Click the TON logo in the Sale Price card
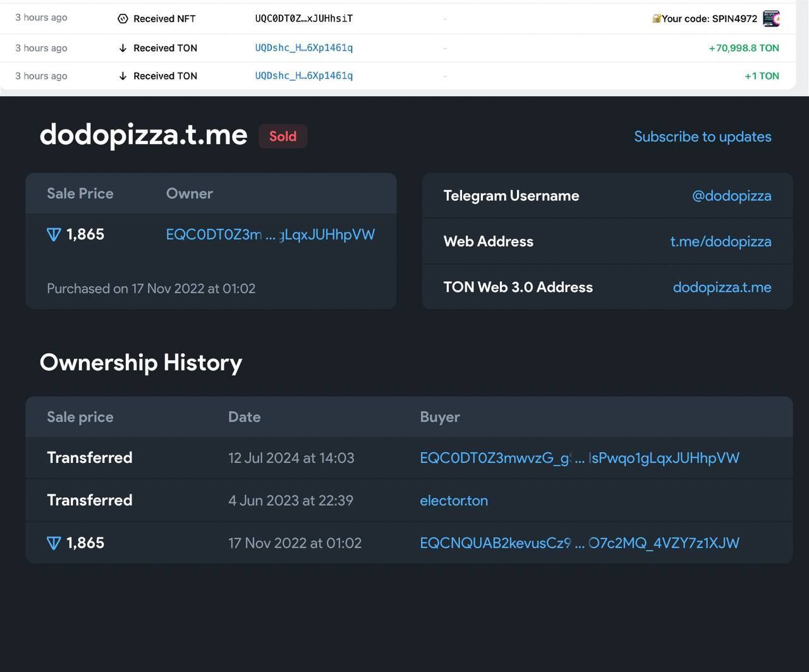Screen dimensions: 809x672 click(x=54, y=235)
